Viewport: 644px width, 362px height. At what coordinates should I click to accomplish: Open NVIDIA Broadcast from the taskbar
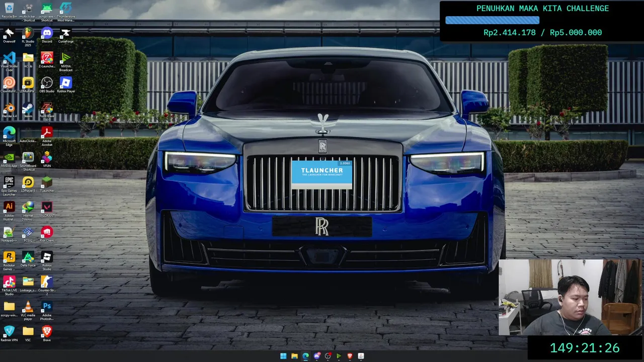[x=339, y=356]
